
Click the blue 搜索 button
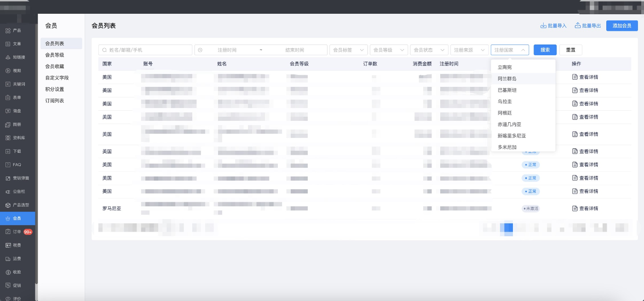pyautogui.click(x=545, y=50)
